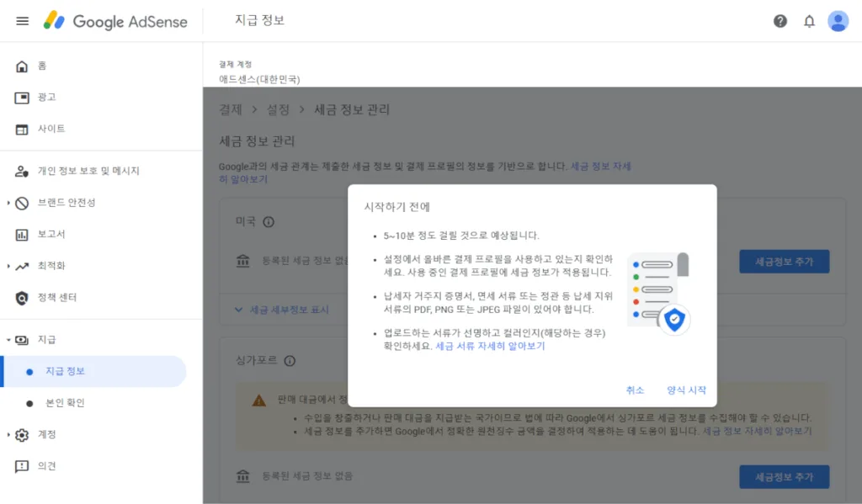Open 세금 서류 자세히 알아보기 link

(490, 346)
